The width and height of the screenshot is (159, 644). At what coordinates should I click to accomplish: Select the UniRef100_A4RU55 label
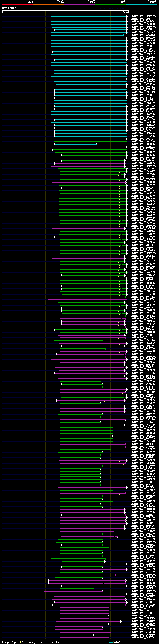pos(142,163)
